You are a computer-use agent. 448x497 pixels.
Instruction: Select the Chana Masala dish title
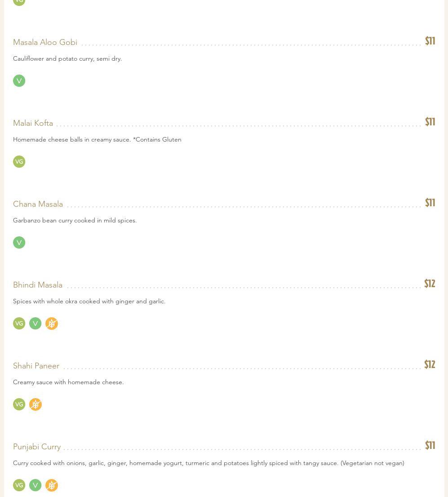pos(38,204)
